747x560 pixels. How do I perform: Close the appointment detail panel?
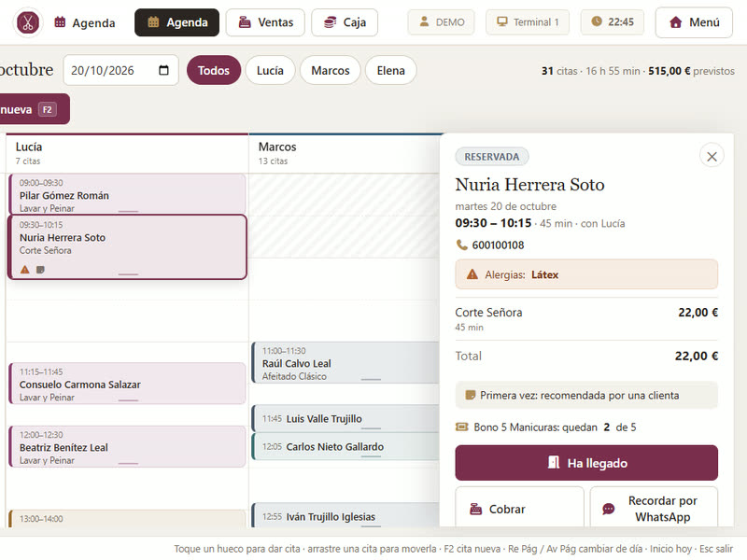pos(712,156)
